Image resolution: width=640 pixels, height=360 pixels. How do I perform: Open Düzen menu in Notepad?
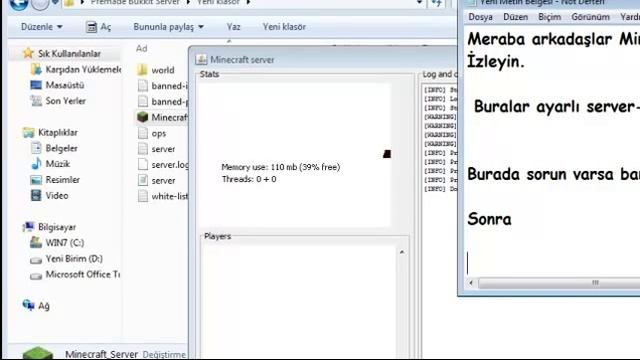tap(516, 17)
